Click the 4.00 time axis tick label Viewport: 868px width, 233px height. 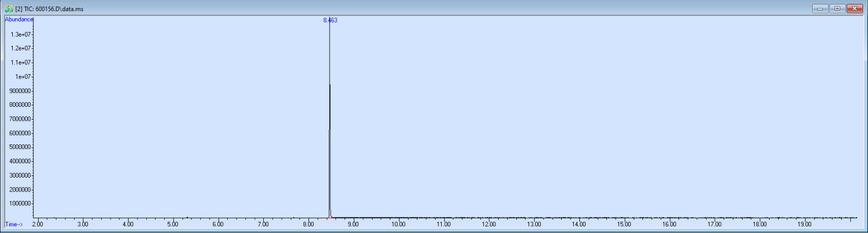(128, 224)
